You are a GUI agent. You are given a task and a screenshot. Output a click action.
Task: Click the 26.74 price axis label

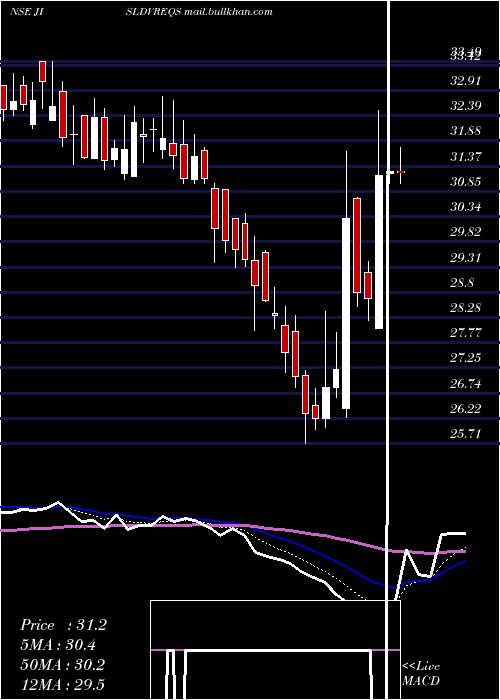click(466, 383)
